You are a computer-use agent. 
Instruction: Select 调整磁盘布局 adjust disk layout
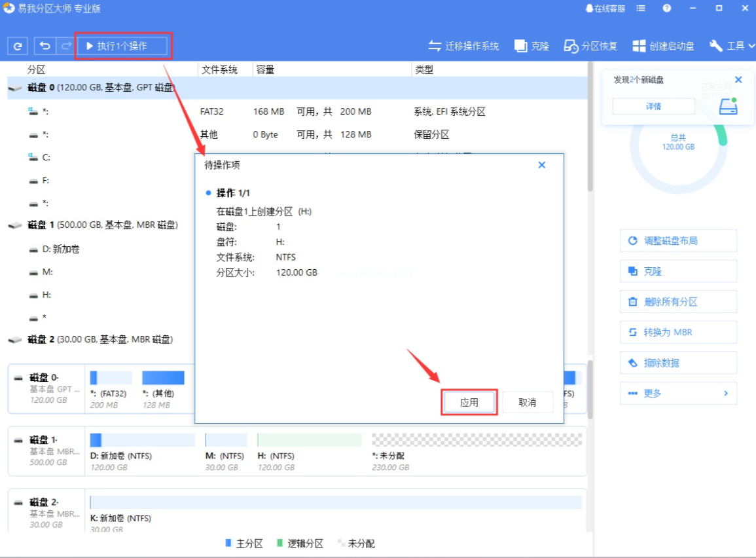pyautogui.click(x=678, y=240)
